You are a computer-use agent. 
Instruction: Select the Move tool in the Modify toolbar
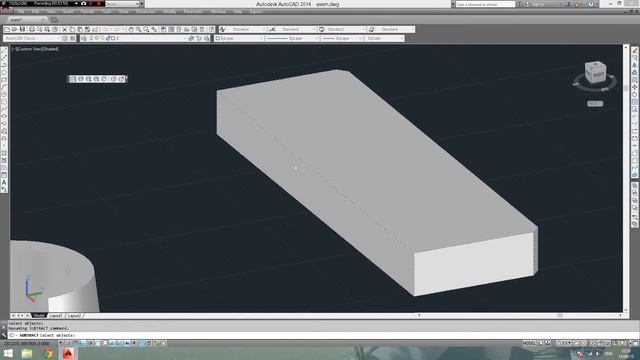pos(635,87)
